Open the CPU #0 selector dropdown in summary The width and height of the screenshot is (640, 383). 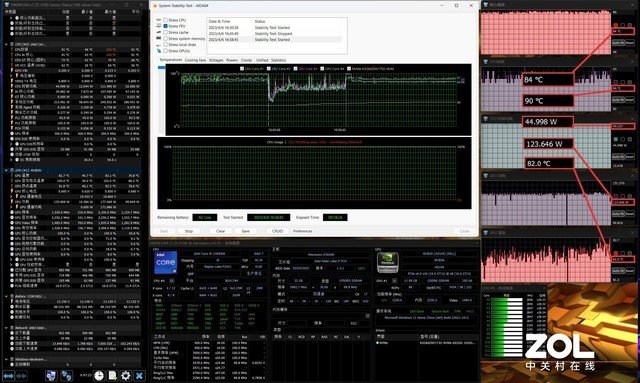coord(171,281)
